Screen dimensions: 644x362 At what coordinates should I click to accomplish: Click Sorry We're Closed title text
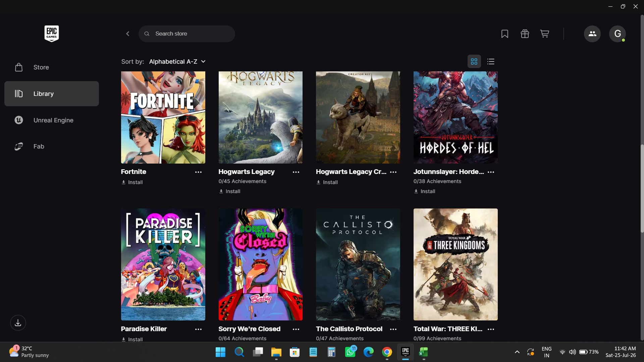point(250,329)
